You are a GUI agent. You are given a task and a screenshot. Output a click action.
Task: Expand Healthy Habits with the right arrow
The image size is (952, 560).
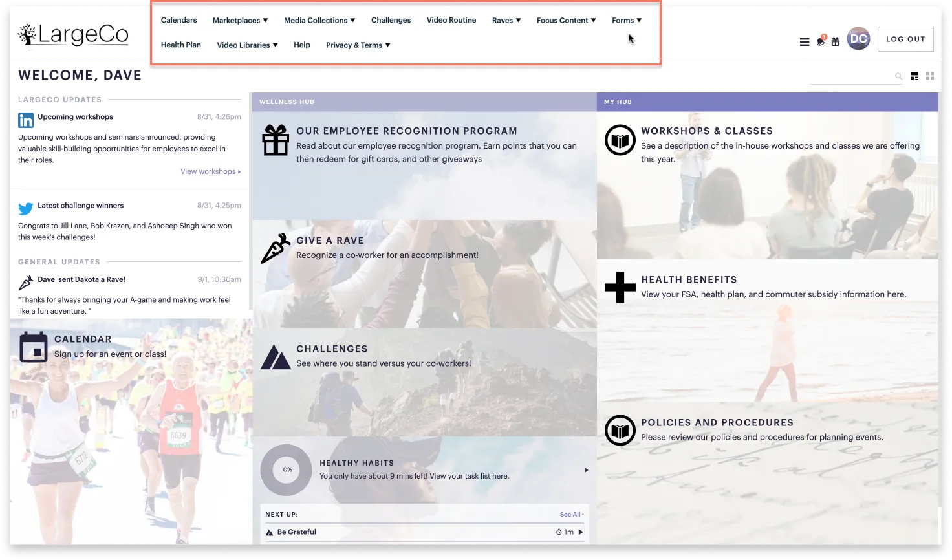586,470
